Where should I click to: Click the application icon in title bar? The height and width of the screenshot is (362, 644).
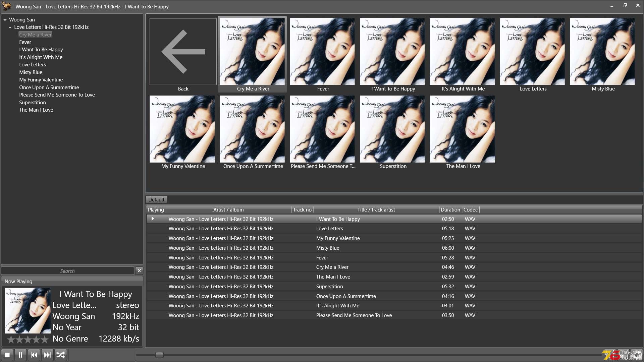coord(7,6)
